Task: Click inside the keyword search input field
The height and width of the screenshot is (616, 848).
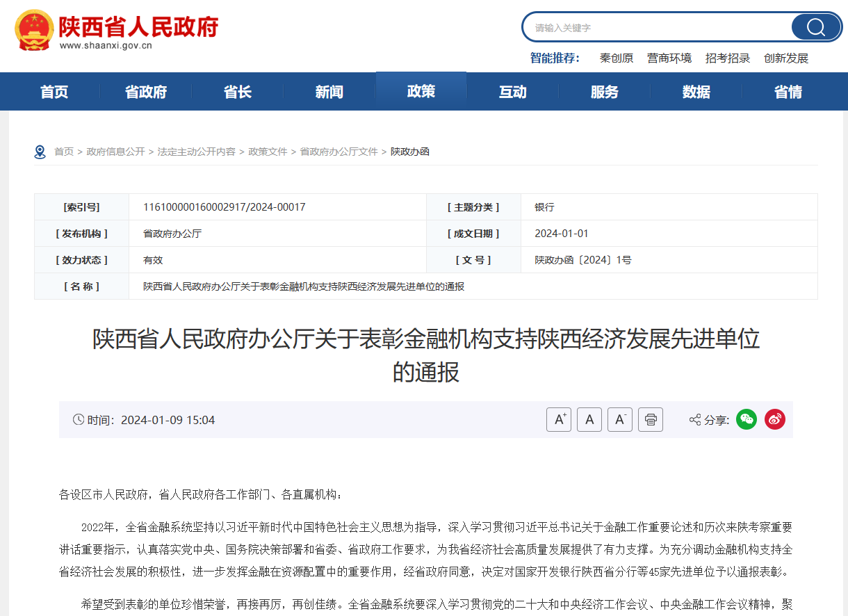Action: click(653, 26)
